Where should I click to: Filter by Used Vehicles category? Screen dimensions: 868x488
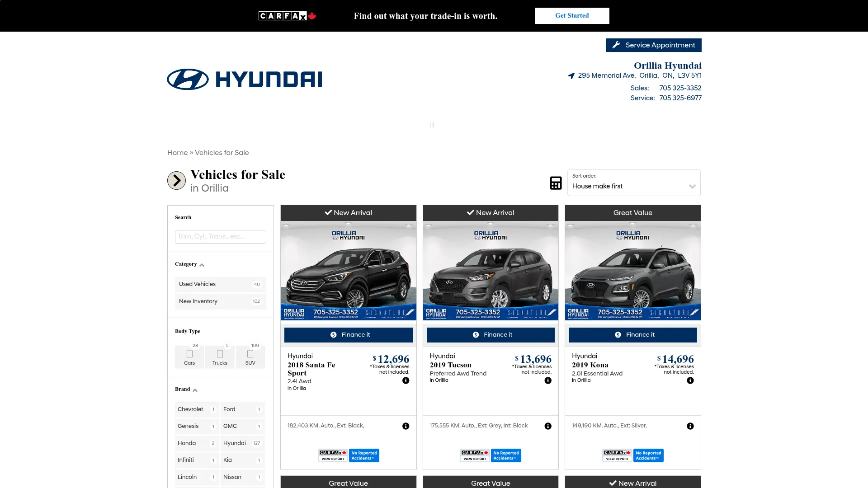(221, 284)
